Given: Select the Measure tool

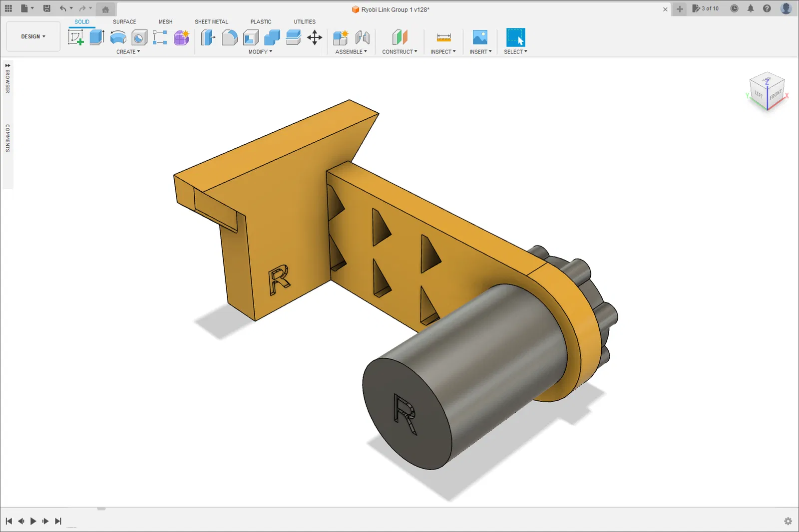Looking at the screenshot, I should tap(443, 37).
